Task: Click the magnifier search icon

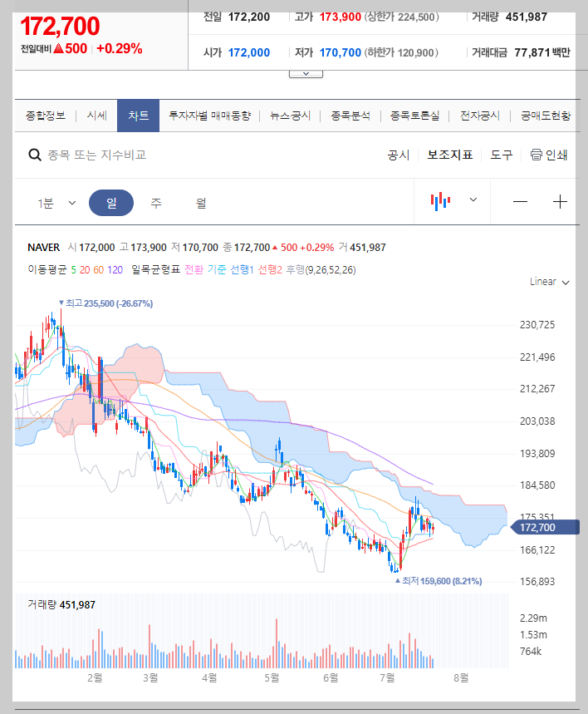Action: point(34,155)
